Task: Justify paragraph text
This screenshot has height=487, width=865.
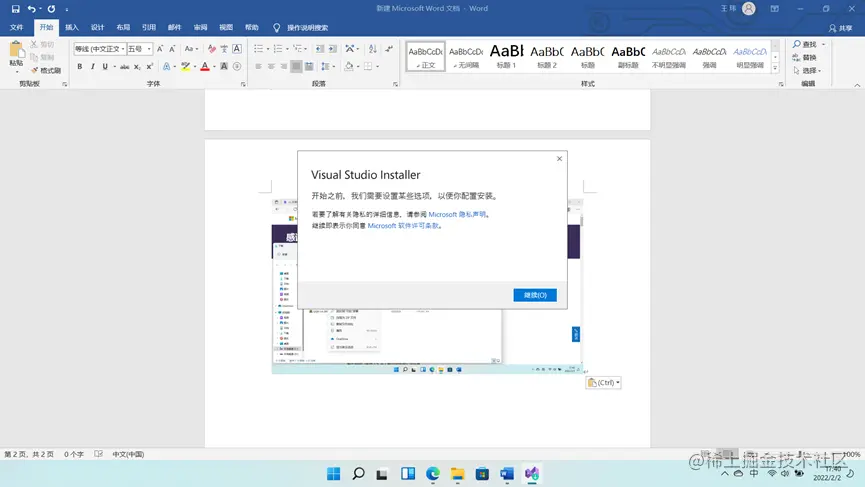Action: coord(296,67)
